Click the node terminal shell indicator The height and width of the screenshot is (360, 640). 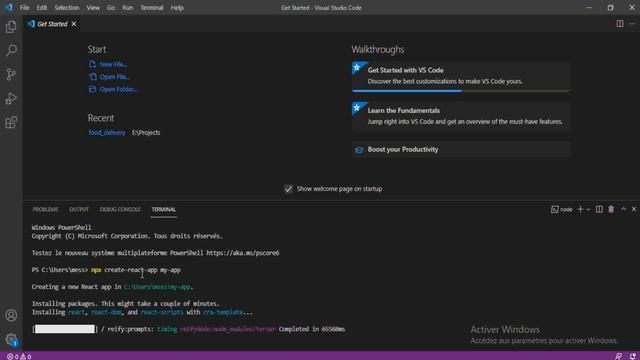tap(562, 209)
